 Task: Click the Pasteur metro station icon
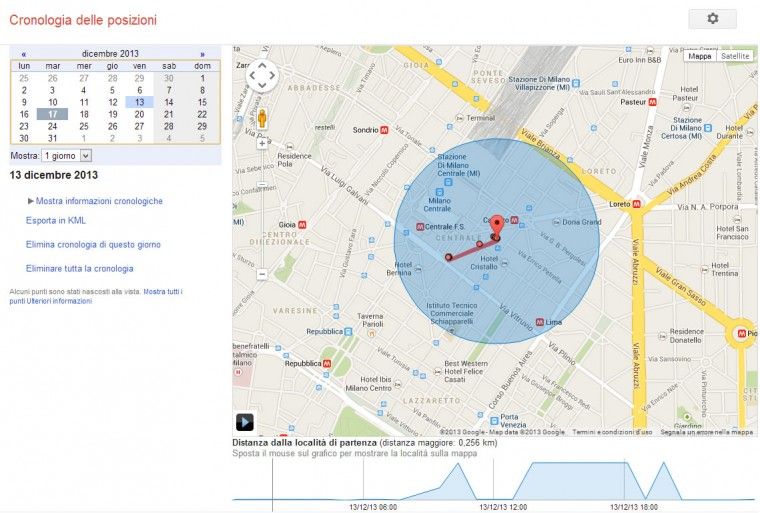pyautogui.click(x=652, y=102)
